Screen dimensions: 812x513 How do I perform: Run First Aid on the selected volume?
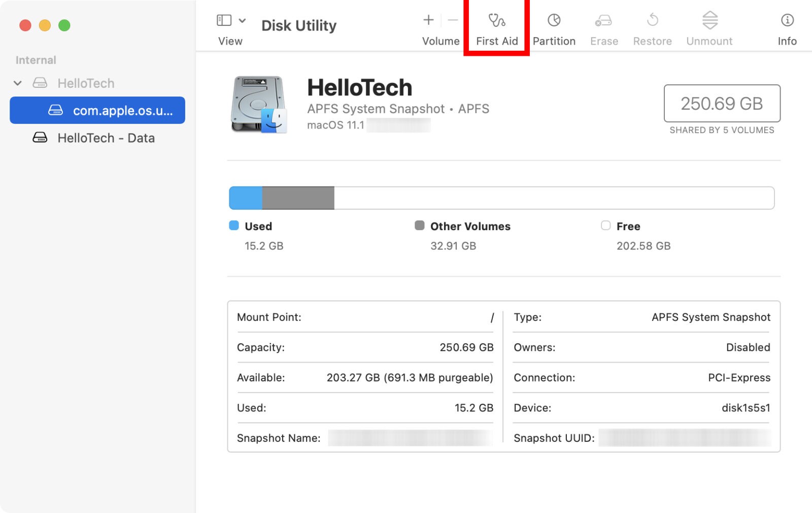[x=496, y=26]
